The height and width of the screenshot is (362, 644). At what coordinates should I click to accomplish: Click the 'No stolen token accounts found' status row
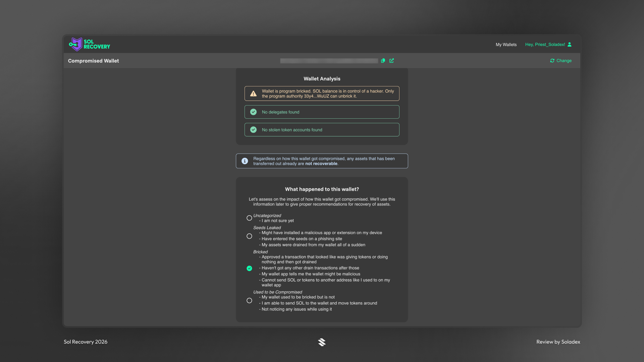(322, 130)
